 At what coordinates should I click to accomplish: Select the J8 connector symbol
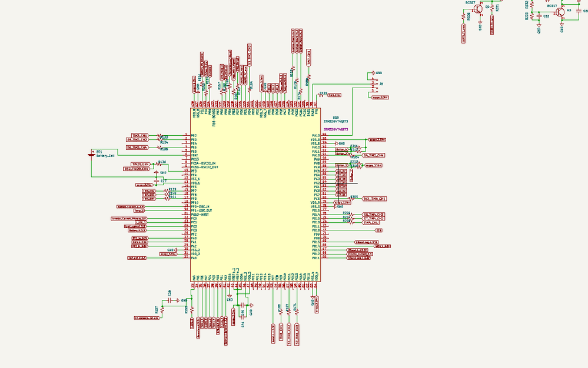tap(373, 85)
